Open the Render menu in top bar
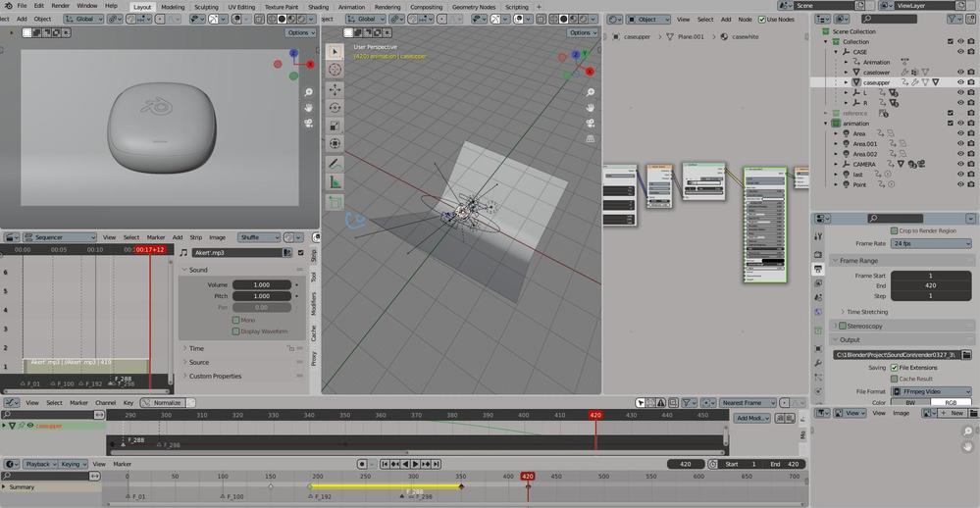The height and width of the screenshot is (508, 980). point(61,6)
